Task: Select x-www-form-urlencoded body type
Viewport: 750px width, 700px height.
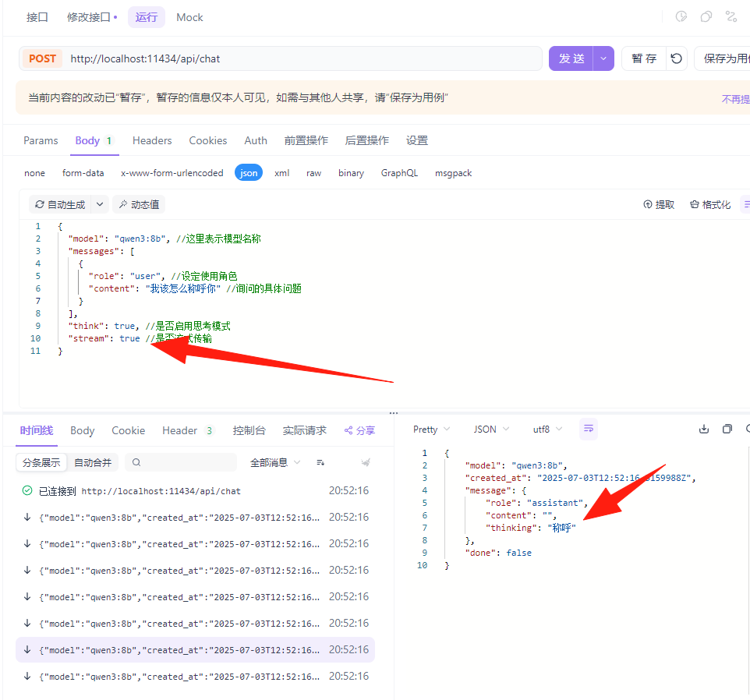Action: click(x=172, y=173)
